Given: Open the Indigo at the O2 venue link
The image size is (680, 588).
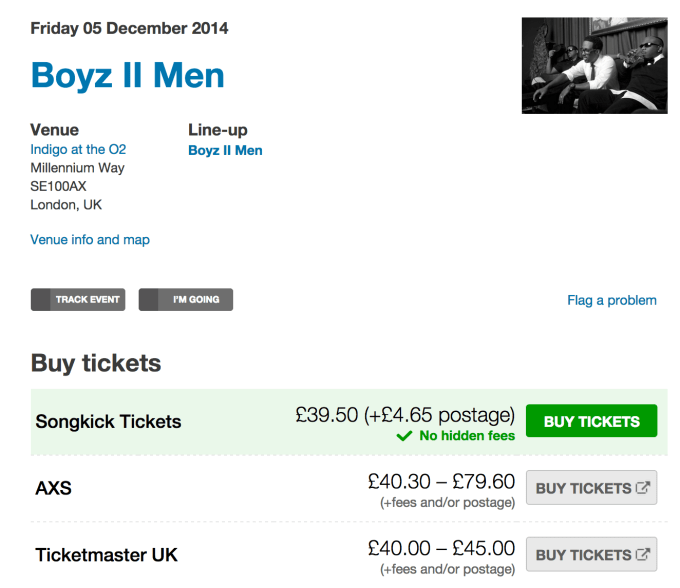Looking at the screenshot, I should point(78,149).
